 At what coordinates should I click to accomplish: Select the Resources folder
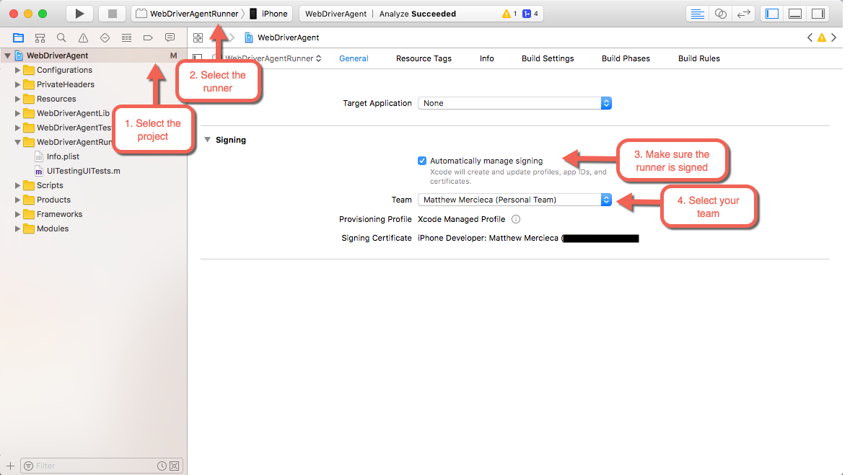click(94, 99)
